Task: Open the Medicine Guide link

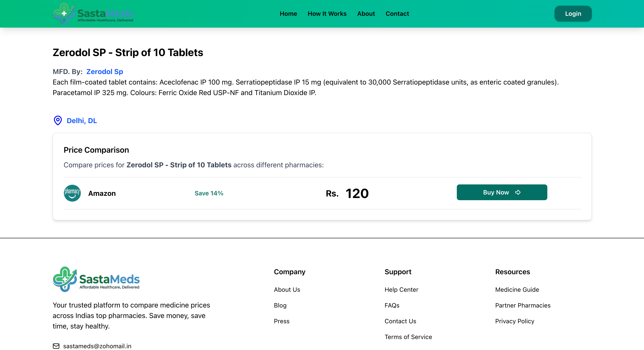Action: tap(517, 290)
